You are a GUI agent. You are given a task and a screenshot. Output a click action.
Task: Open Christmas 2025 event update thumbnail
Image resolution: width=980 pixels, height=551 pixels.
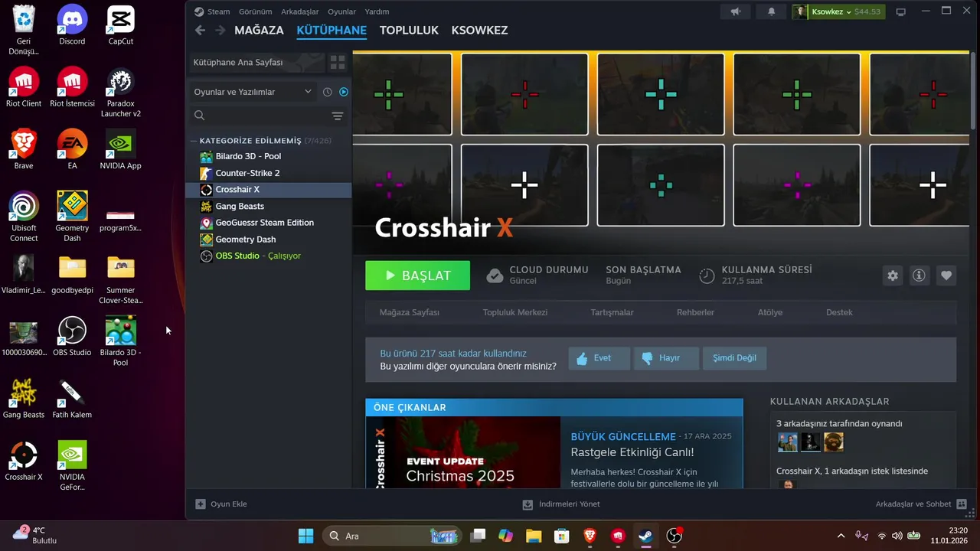pos(463,453)
